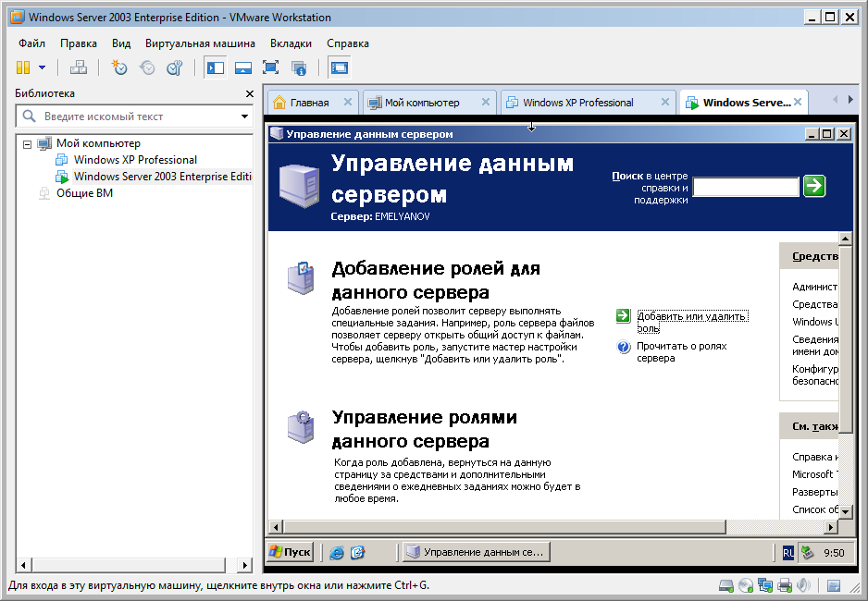Click the guest horizontal scrollbar right arrow
868x601 pixels.
click(830, 527)
